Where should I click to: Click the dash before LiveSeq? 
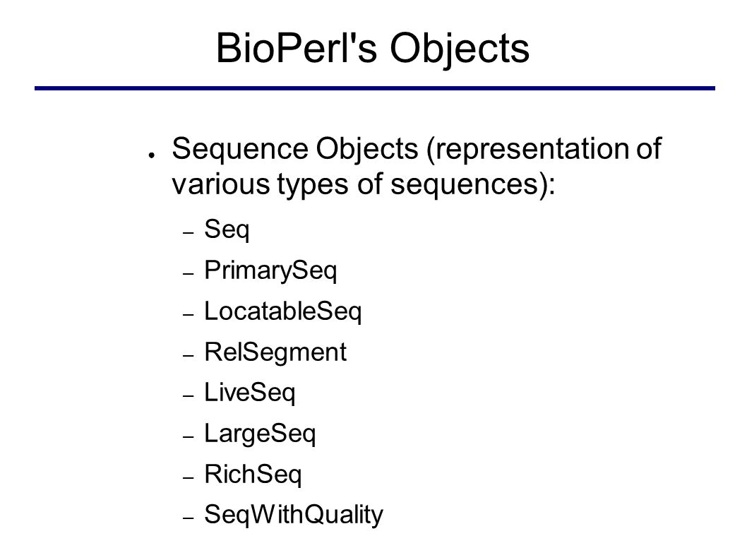point(189,396)
